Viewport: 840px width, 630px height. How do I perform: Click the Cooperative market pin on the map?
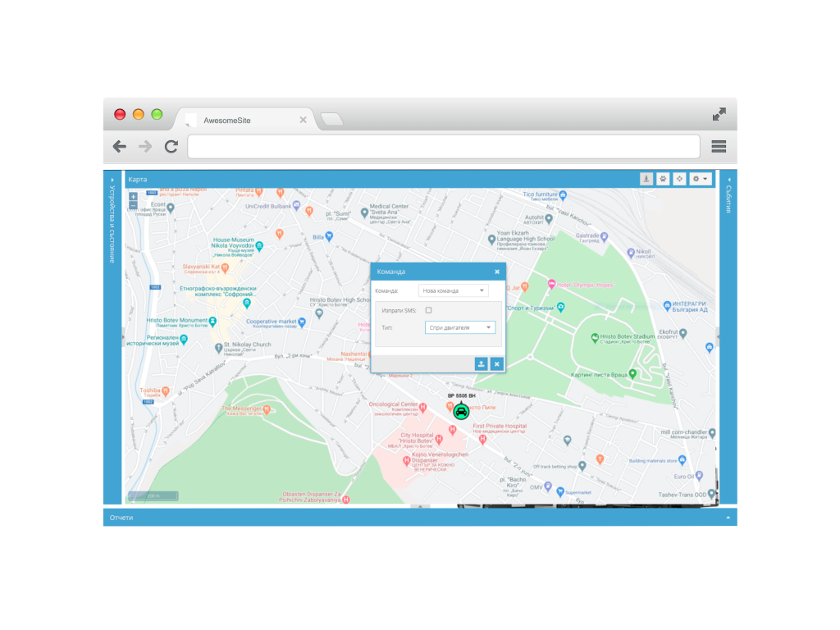click(302, 322)
